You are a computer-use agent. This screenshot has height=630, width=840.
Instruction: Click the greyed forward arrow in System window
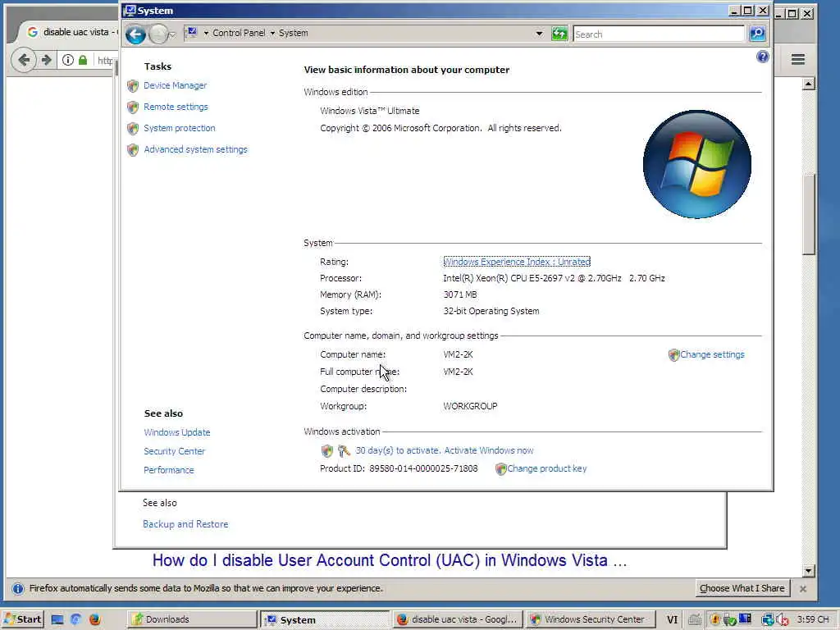coord(157,34)
